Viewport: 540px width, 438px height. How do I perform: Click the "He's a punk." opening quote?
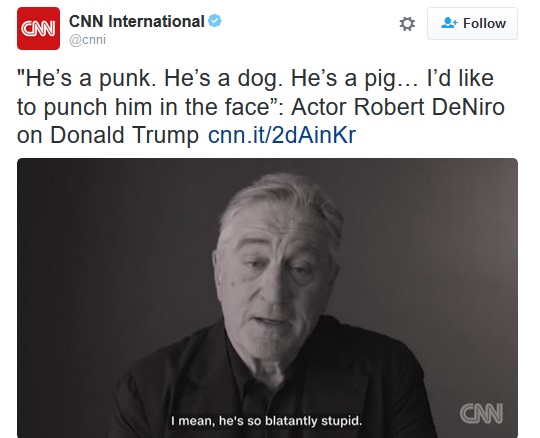84,79
